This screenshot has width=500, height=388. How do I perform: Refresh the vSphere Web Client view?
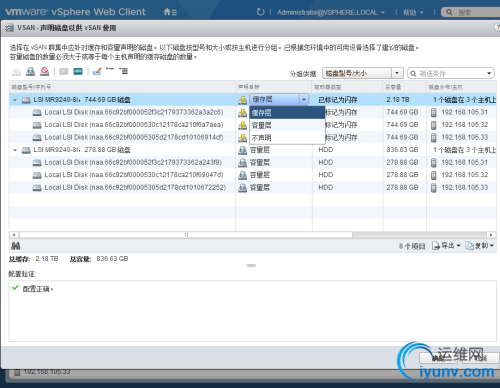pos(260,12)
